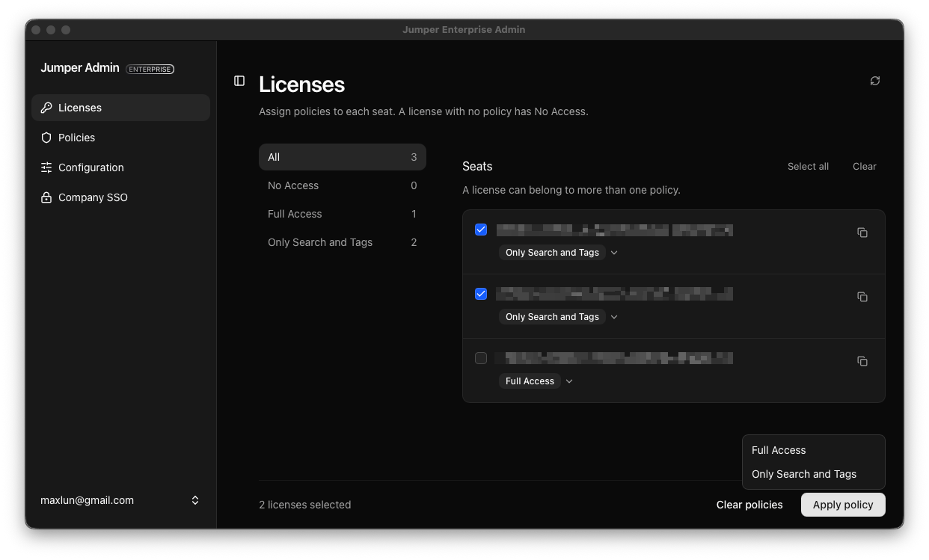Click the shield icon beside Policies
Image resolution: width=929 pixels, height=560 pixels.
[x=46, y=138]
